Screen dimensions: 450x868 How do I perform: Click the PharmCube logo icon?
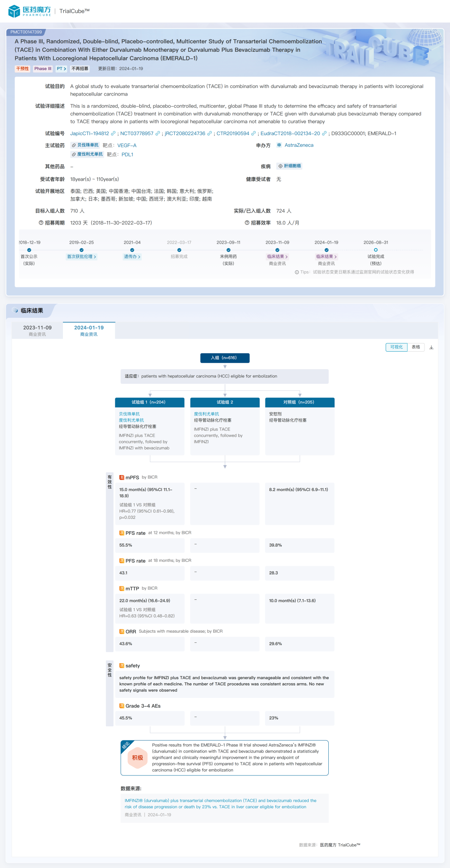click(x=14, y=11)
